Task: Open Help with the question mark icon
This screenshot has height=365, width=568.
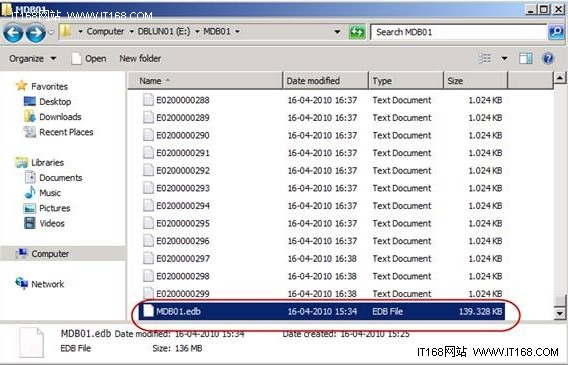Action: click(548, 58)
